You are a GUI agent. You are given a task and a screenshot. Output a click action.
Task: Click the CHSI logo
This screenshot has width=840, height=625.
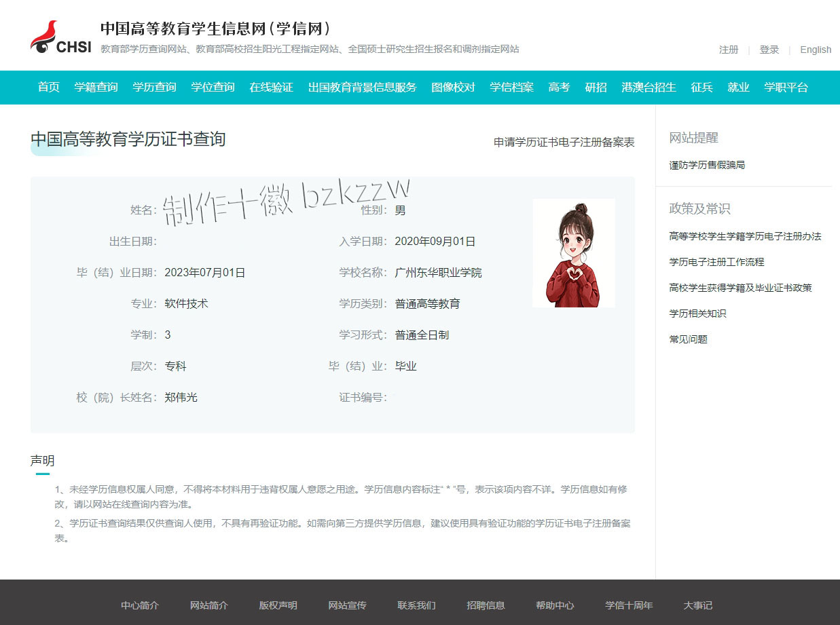point(54,35)
